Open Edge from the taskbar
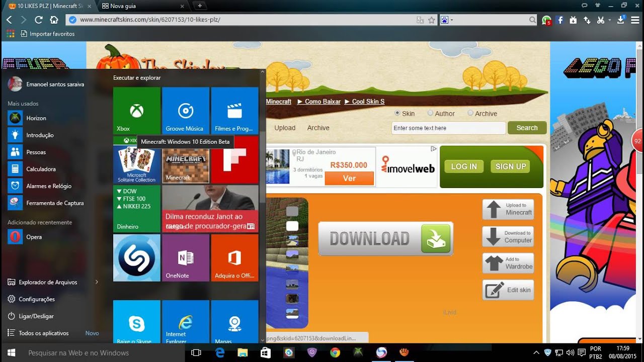Screen dimensions: 644x362 pos(220,353)
